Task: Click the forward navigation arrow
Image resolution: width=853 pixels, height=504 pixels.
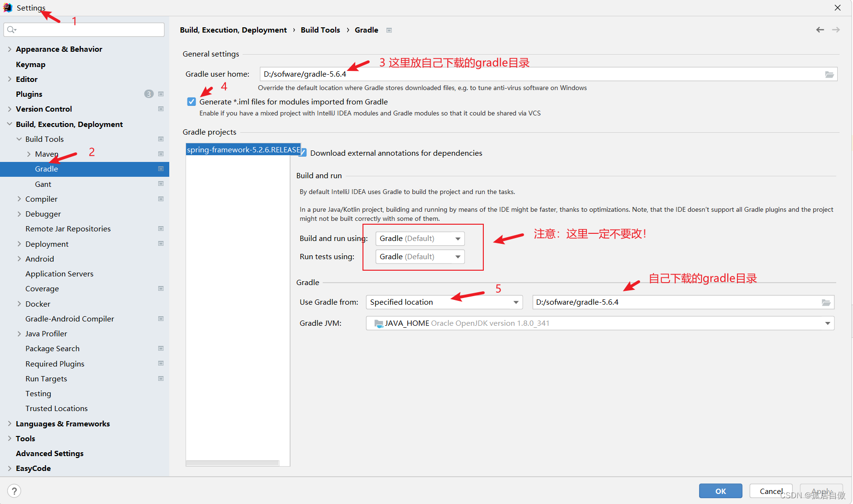Action: point(836,30)
